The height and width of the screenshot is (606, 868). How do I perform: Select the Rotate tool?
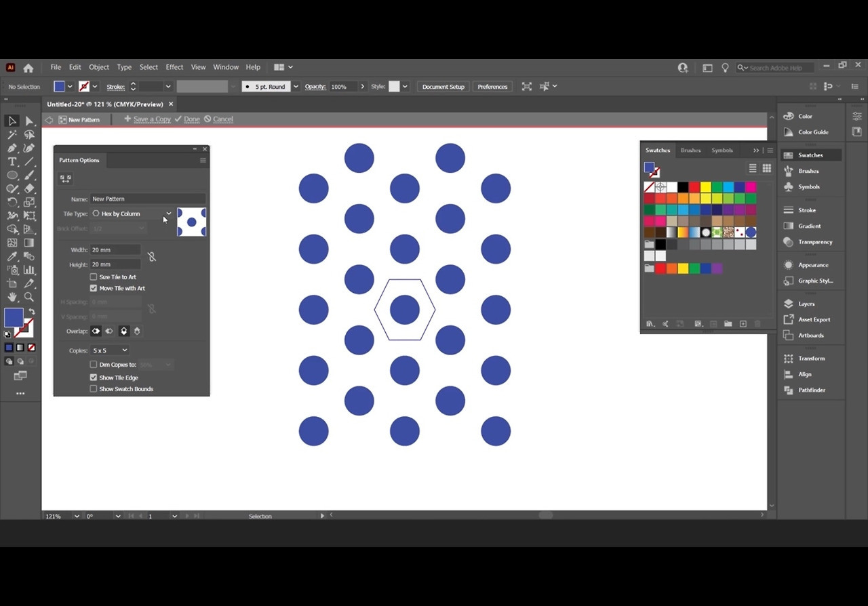click(x=12, y=202)
